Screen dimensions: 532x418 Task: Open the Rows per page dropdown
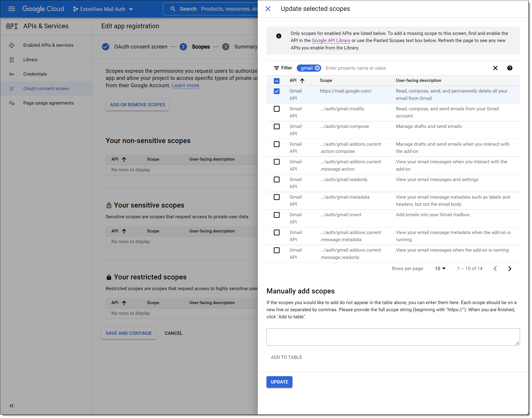point(440,269)
